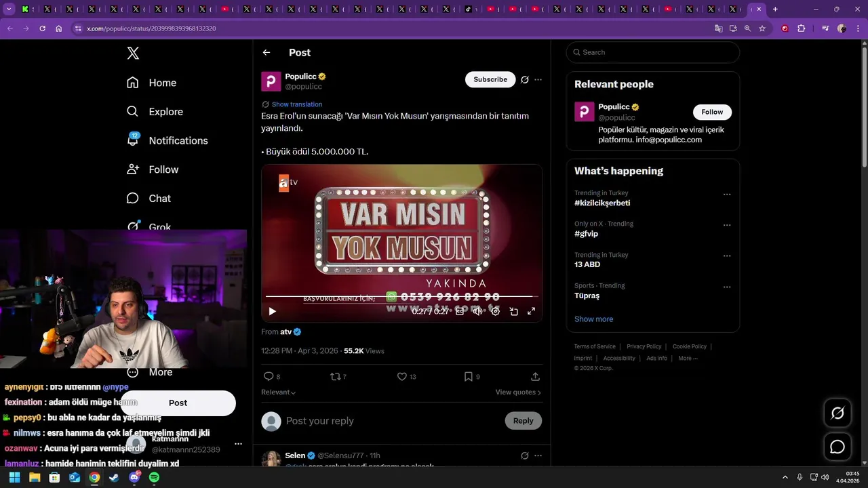The height and width of the screenshot is (488, 868).
Task: Open Chat in the left navigation
Action: pos(149,199)
